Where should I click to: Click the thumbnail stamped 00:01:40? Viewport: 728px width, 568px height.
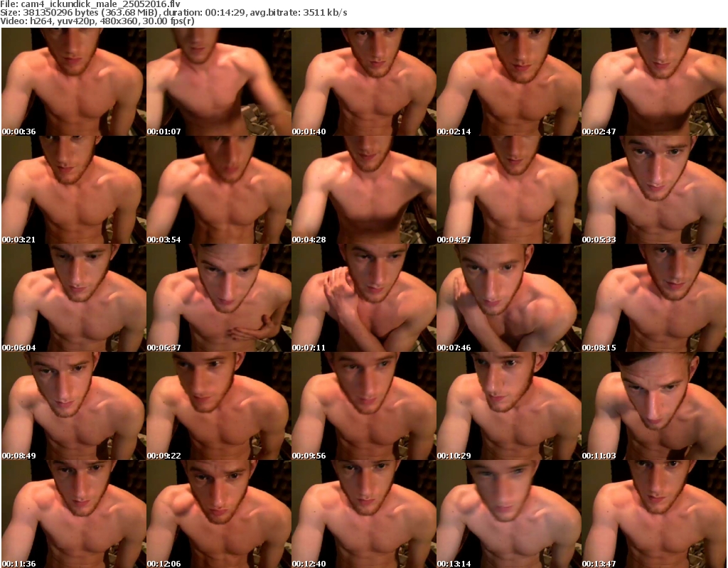point(364,82)
